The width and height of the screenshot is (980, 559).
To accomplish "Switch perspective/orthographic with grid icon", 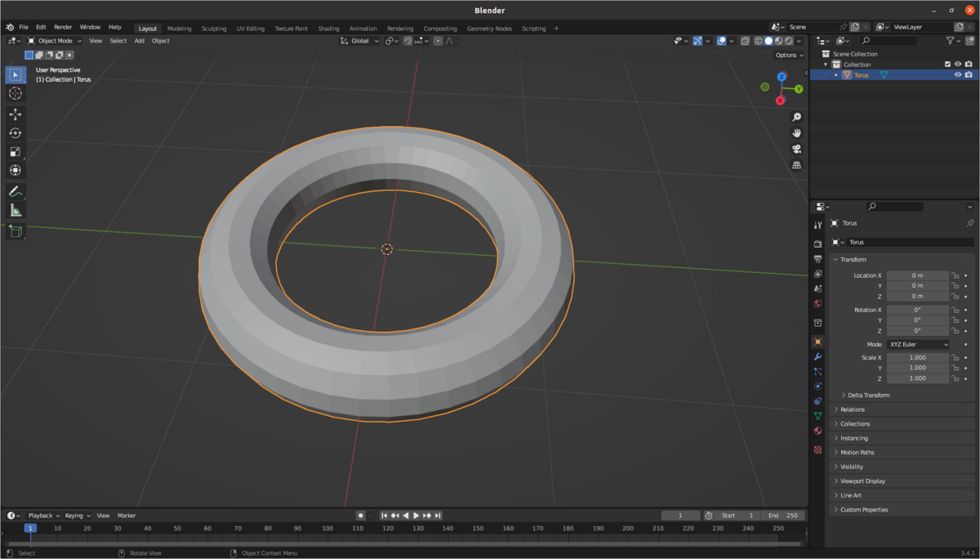I will 797,165.
